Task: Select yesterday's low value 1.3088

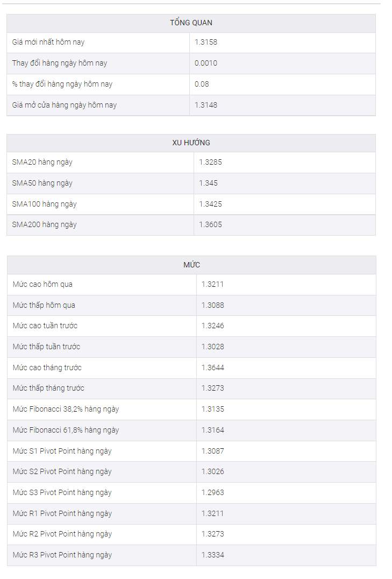Action: [x=212, y=306]
